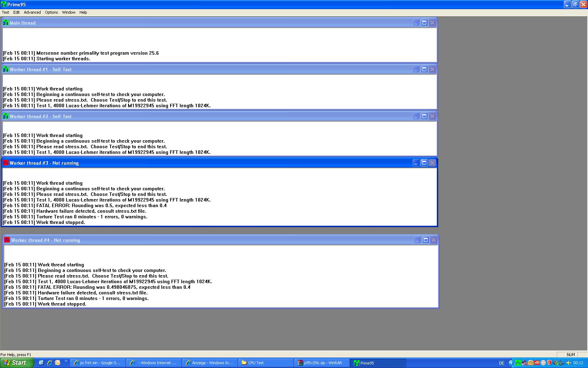The width and height of the screenshot is (588, 368).
Task: Click 'Starting worker threads.' log line
Action: coord(47,59)
